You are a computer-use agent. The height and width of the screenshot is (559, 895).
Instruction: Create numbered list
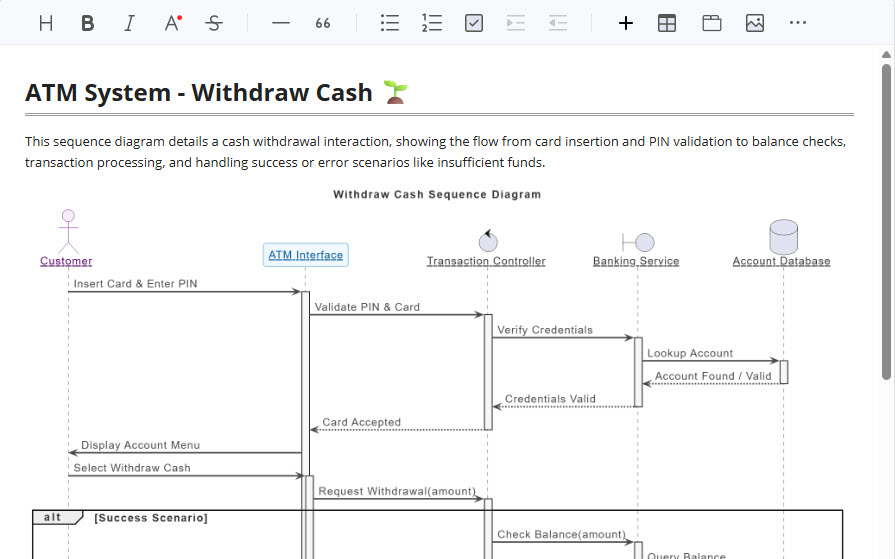click(x=432, y=23)
